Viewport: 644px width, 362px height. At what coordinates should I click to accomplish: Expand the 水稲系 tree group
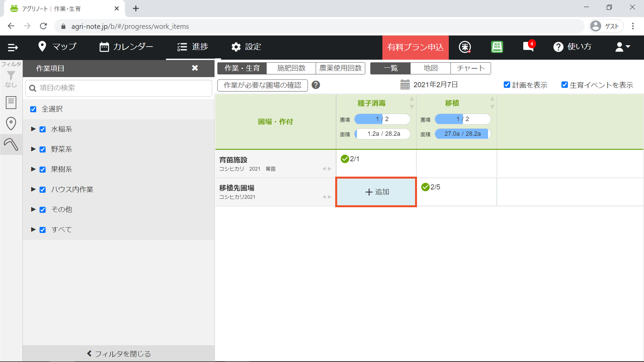33,129
